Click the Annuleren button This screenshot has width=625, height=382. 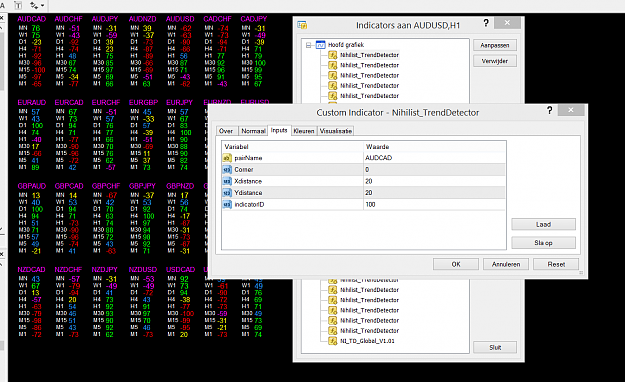(506, 264)
